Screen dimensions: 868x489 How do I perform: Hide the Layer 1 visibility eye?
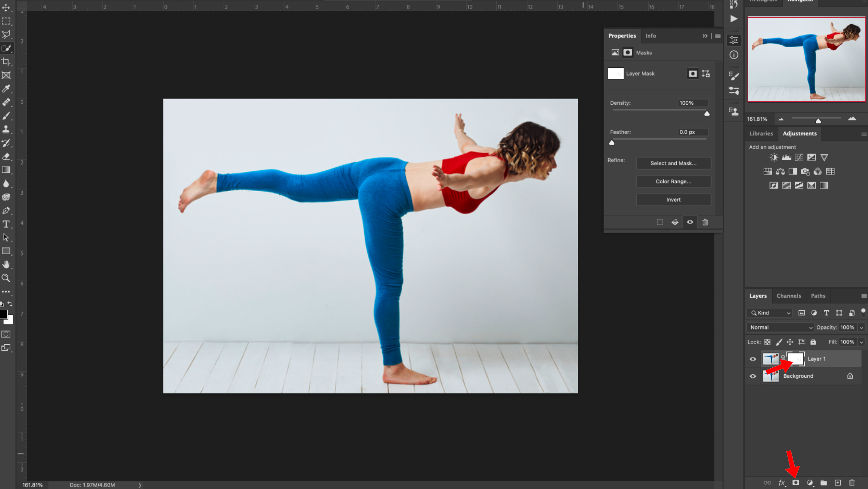coord(753,359)
